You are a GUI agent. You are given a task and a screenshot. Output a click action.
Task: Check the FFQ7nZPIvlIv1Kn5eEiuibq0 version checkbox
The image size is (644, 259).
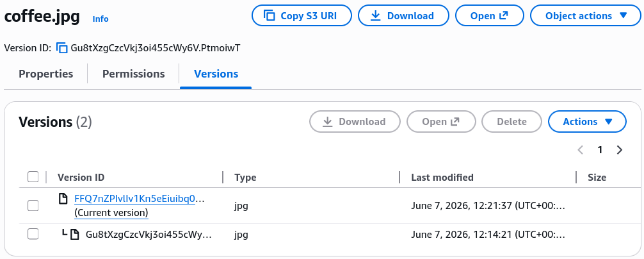click(33, 206)
